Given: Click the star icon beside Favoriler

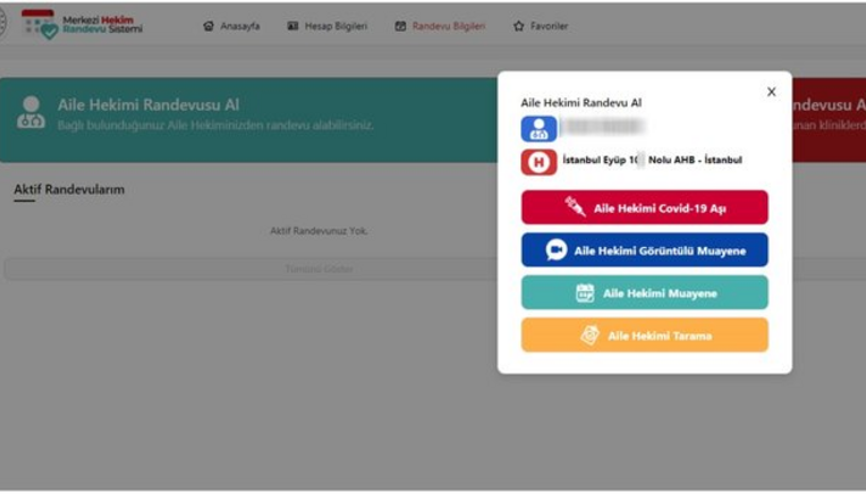Looking at the screenshot, I should [x=519, y=26].
